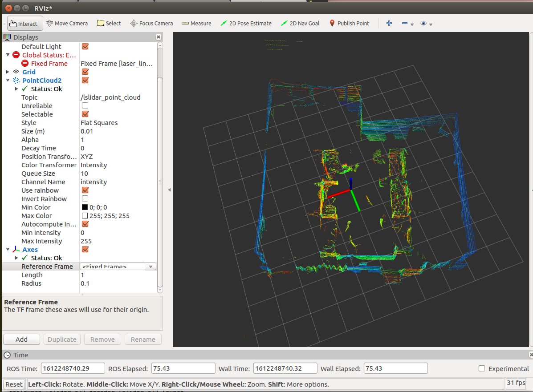Click the Remove button
Screen dimensions: 533x392
point(102,339)
